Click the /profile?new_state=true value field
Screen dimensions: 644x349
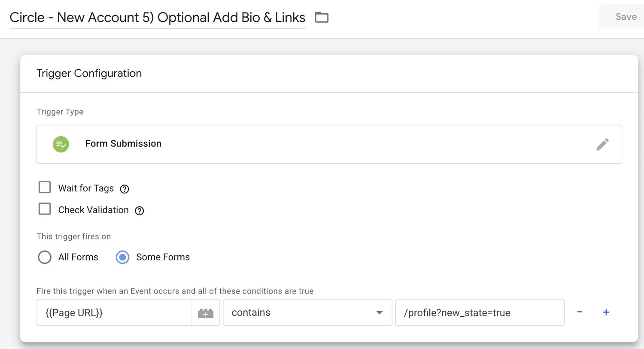480,313
